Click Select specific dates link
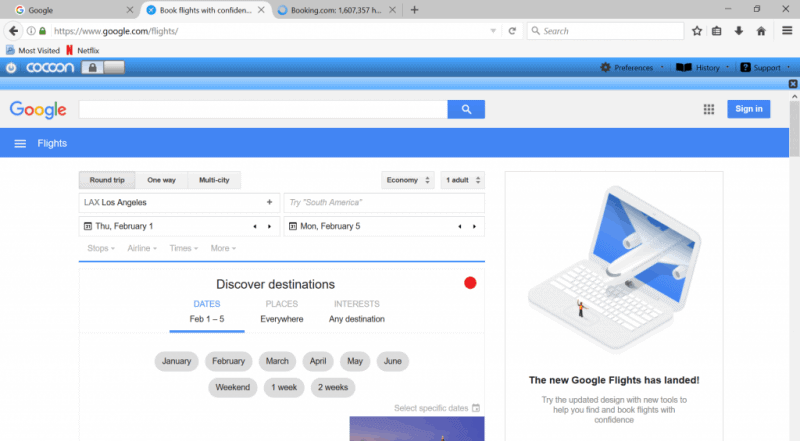Screen dimensions: 800x441 click(437, 408)
